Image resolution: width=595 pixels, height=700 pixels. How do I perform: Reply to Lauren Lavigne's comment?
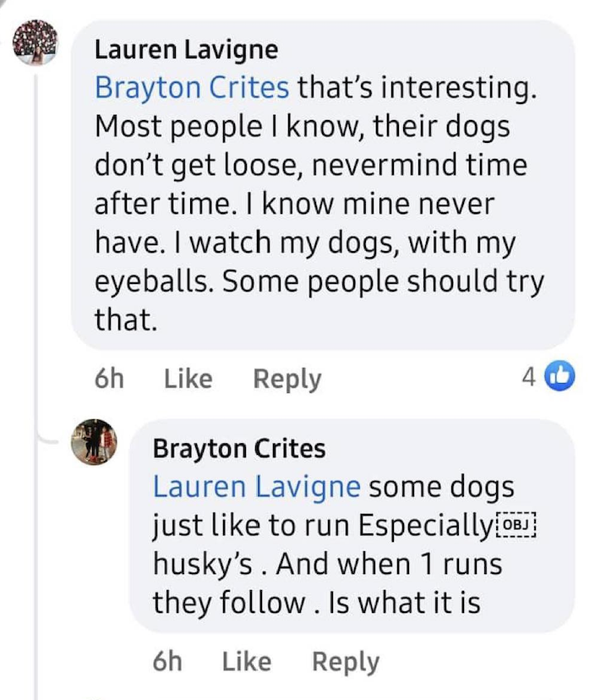[287, 379]
